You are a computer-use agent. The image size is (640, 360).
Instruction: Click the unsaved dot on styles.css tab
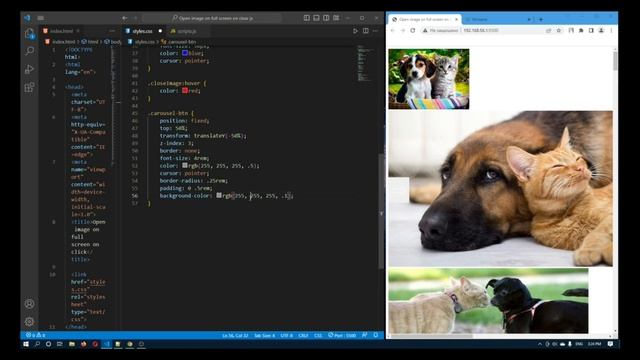pyautogui.click(x=160, y=31)
